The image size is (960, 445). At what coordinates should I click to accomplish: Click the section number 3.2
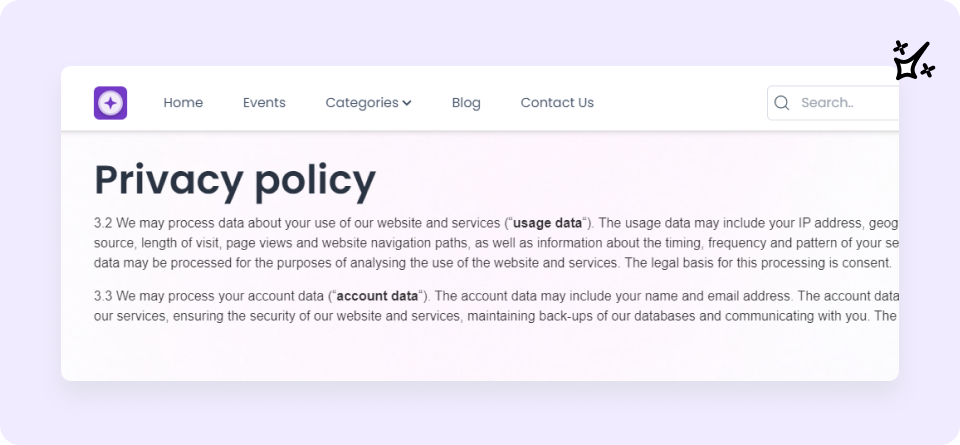tap(103, 223)
